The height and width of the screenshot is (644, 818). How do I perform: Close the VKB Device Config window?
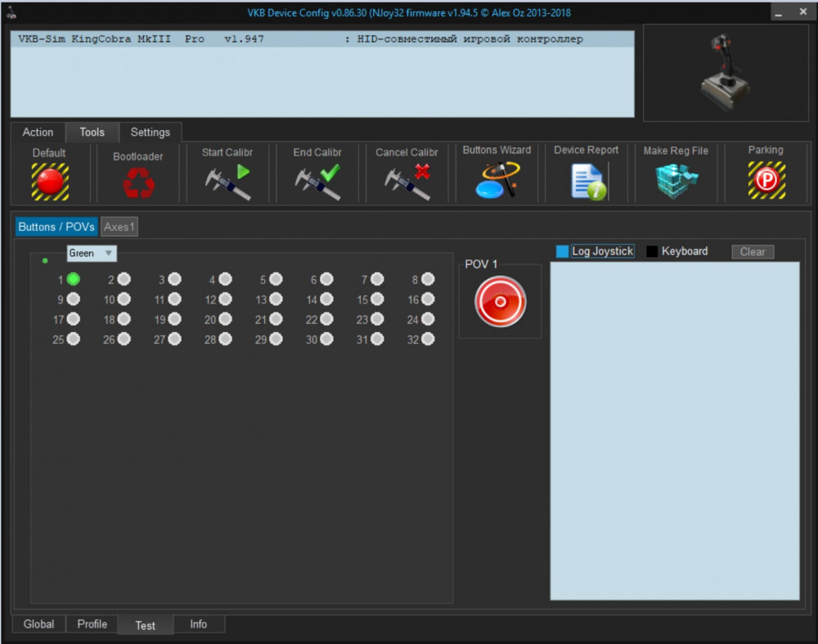click(803, 11)
